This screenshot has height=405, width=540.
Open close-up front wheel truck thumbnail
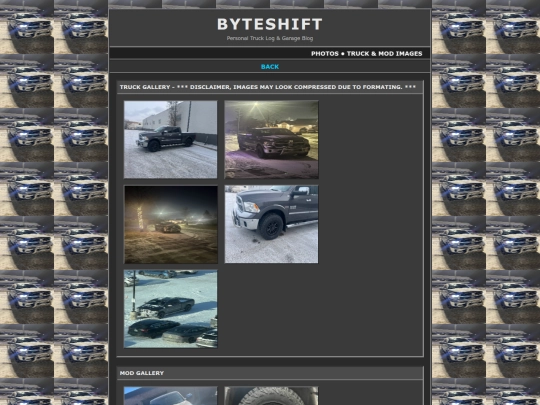pyautogui.click(x=271, y=224)
